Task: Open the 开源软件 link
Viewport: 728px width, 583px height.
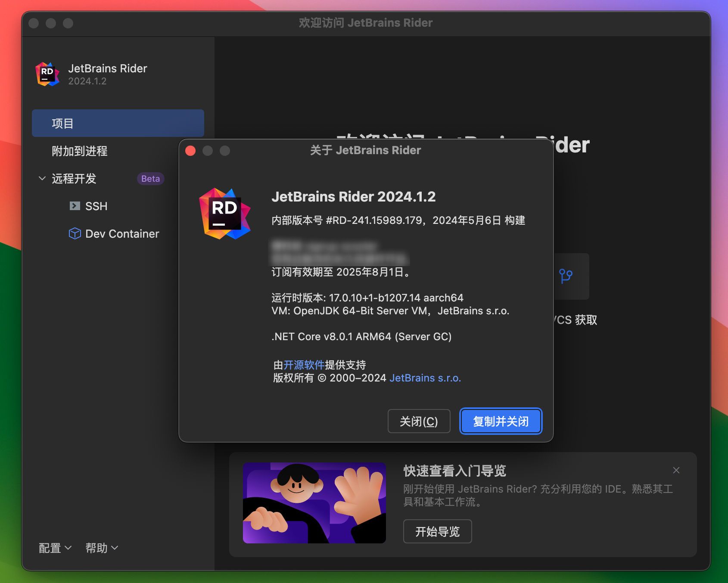Action: [x=304, y=365]
